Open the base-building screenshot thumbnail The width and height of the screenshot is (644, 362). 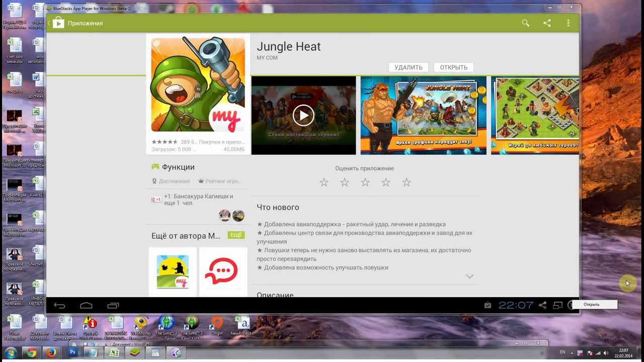pyautogui.click(x=535, y=116)
